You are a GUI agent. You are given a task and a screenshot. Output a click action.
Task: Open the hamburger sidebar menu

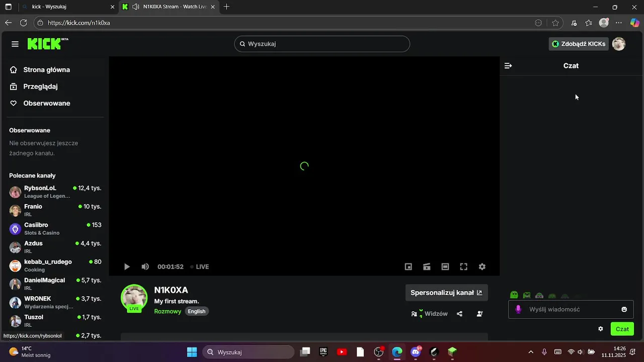(15, 44)
